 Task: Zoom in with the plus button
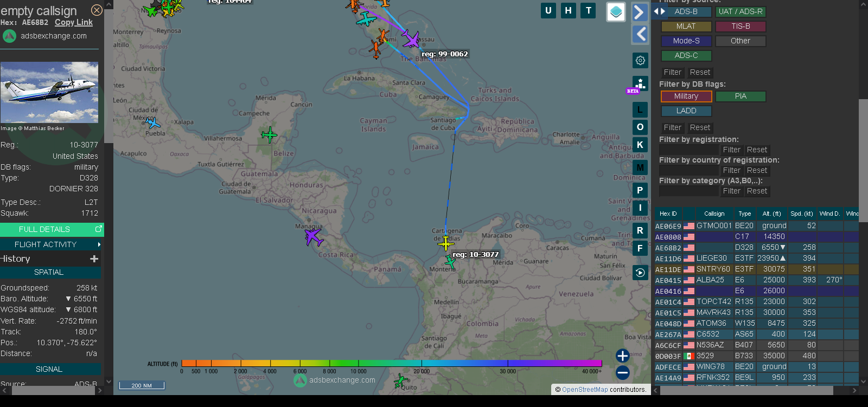(623, 356)
